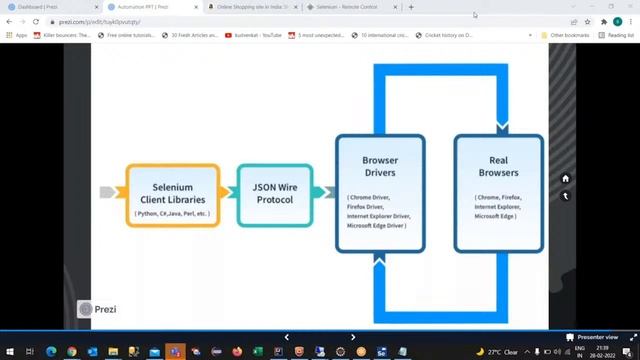Toggle fullscreen with the expand arrows icon
This screenshot has width=640, height=360.
(633, 337)
